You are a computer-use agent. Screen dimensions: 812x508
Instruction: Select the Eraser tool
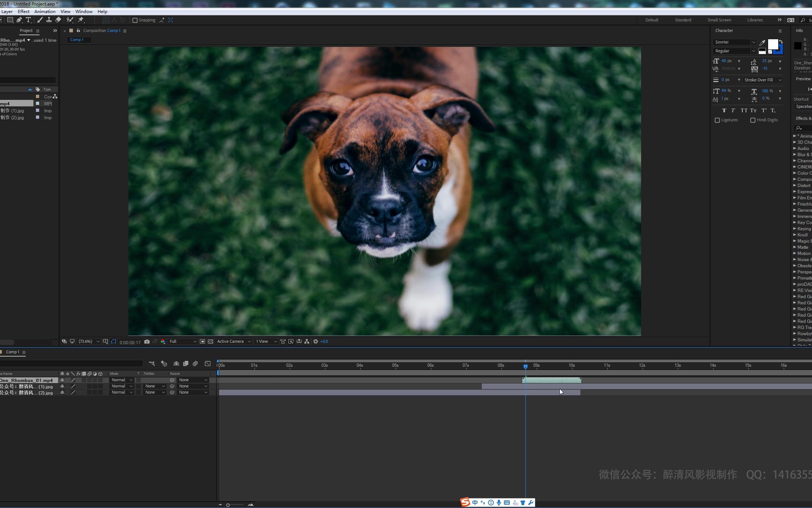pos(58,20)
